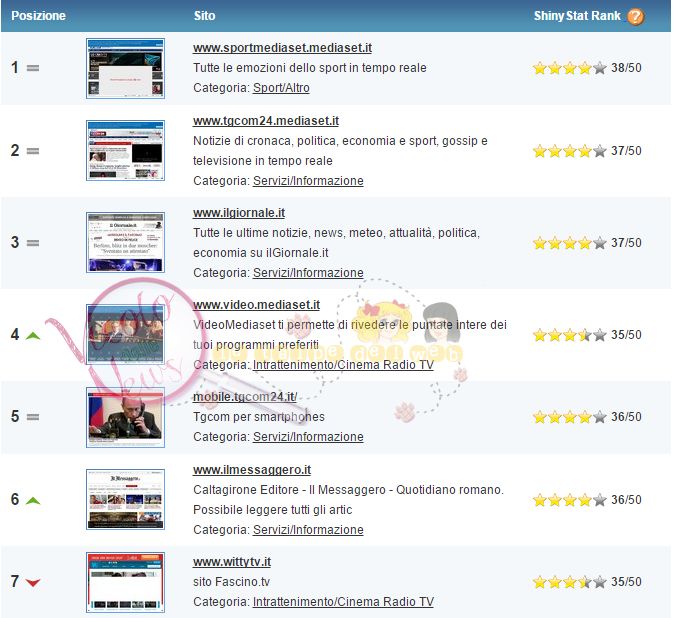Click the unchanged equals icon at position 3

pyautogui.click(x=33, y=243)
